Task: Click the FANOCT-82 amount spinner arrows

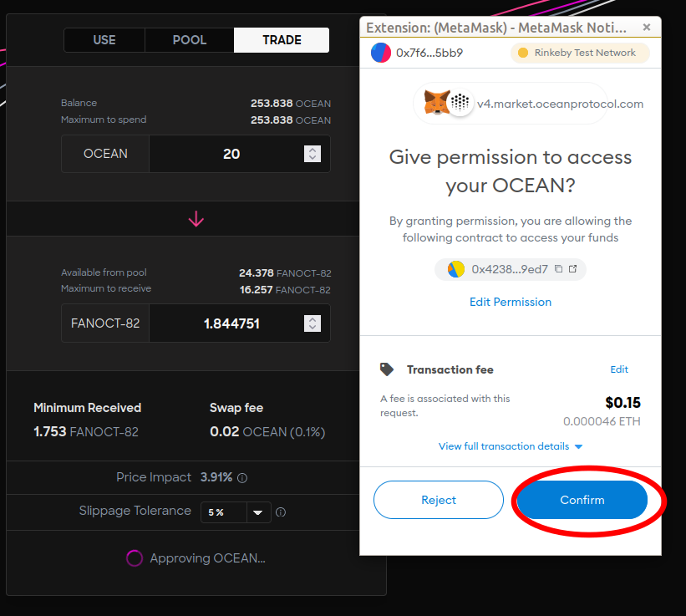Action: 313,323
